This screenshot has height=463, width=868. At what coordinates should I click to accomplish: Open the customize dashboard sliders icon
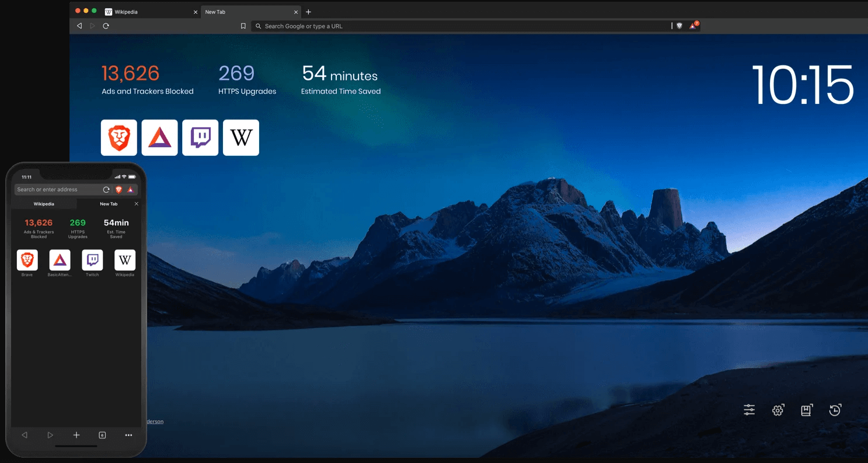point(750,410)
